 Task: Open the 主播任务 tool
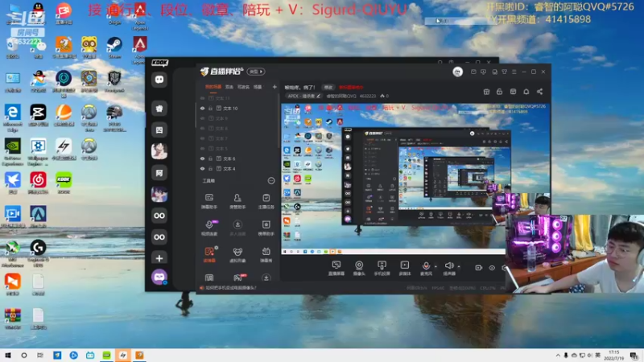tap(266, 201)
